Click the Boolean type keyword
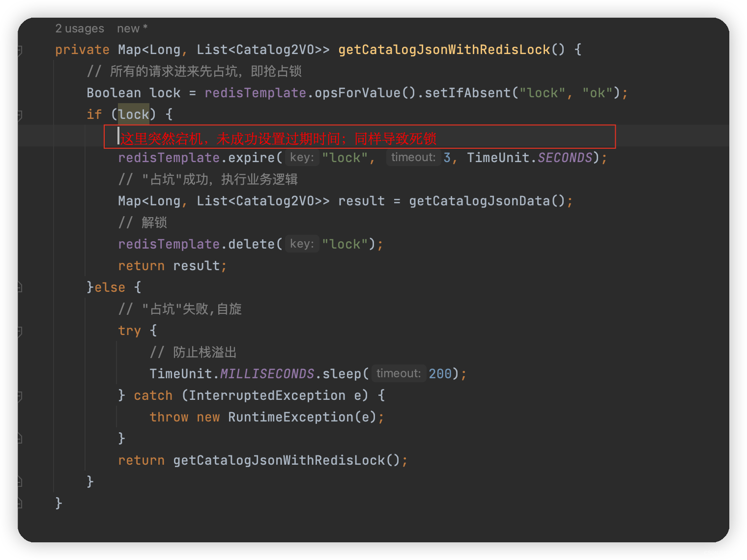This screenshot has width=747, height=560. coord(114,93)
